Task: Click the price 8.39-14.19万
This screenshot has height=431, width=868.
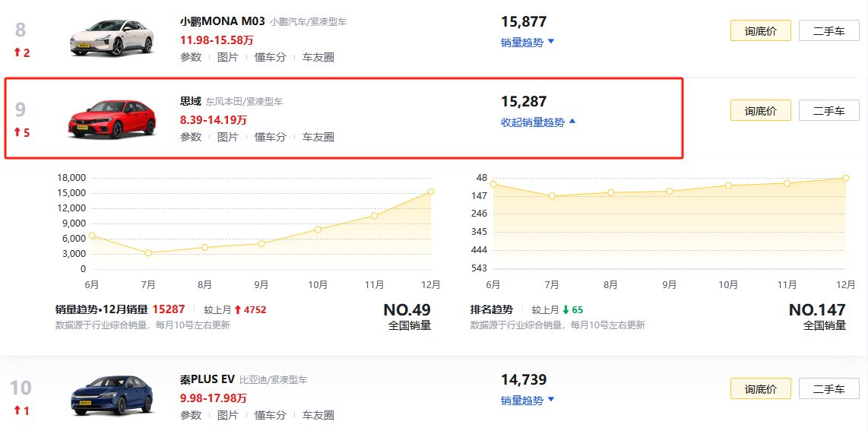Action: point(213,119)
